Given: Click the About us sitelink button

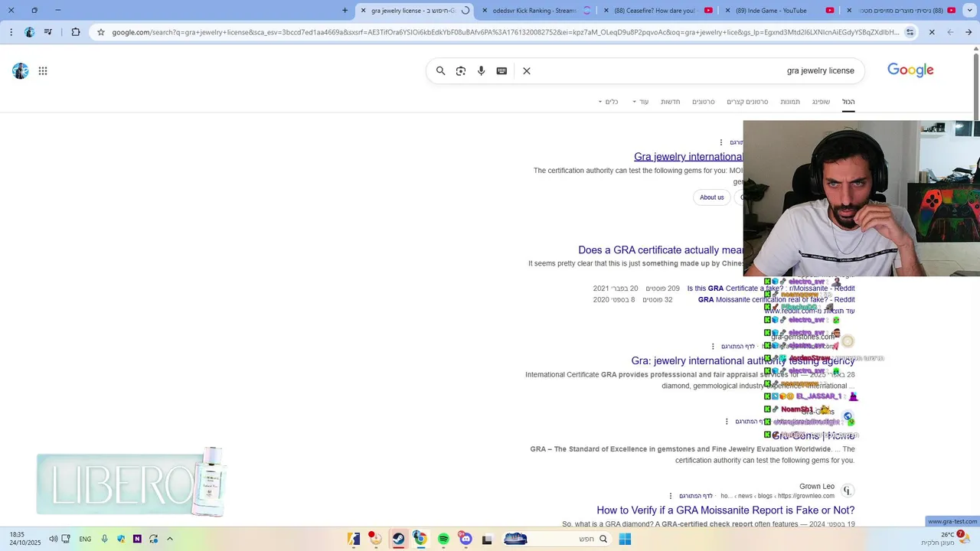Looking at the screenshot, I should (711, 197).
